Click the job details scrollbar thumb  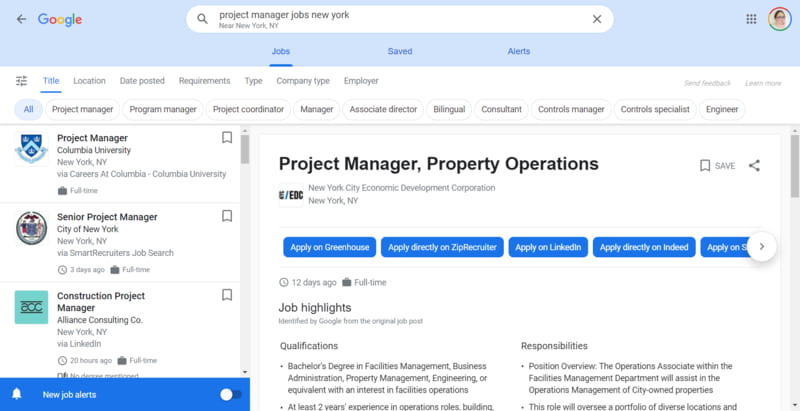point(795,165)
